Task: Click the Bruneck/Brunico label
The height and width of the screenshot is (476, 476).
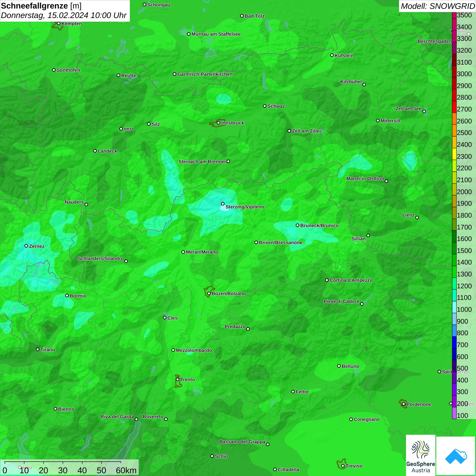Action: click(319, 225)
